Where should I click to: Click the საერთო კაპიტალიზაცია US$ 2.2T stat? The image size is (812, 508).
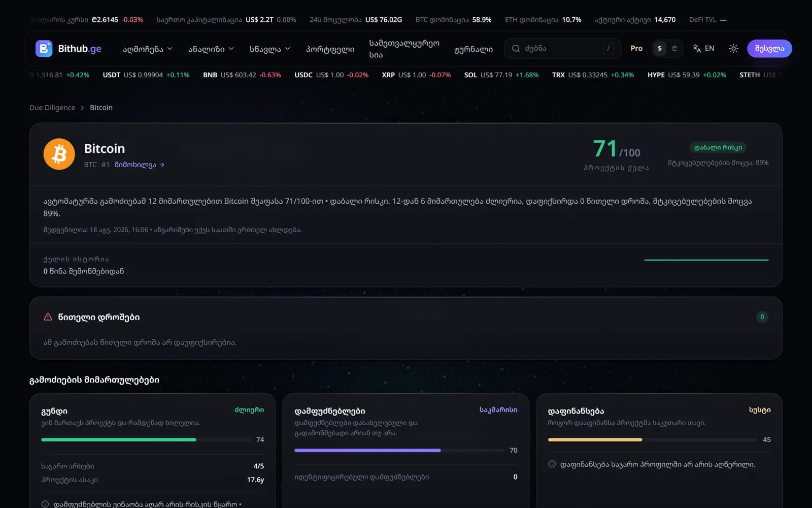(x=226, y=20)
